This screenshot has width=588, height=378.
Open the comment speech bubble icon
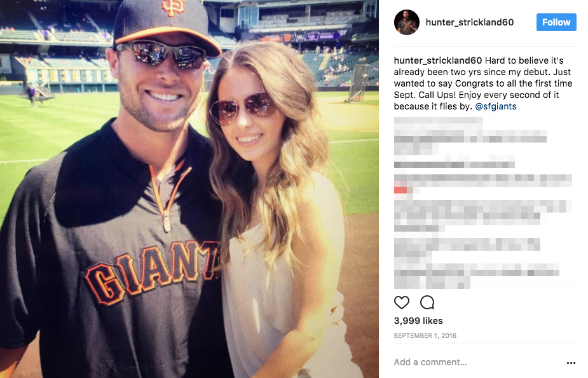pyautogui.click(x=427, y=302)
